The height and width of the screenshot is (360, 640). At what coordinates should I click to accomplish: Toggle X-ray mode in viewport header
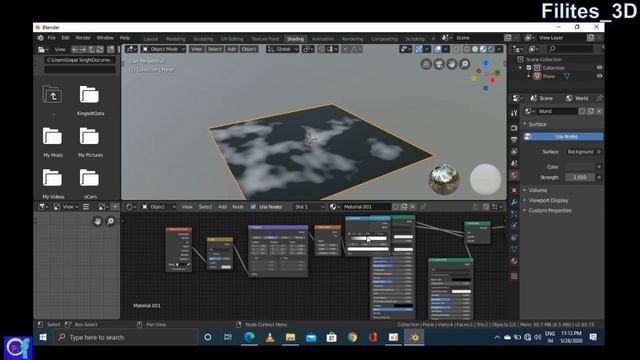click(x=456, y=49)
